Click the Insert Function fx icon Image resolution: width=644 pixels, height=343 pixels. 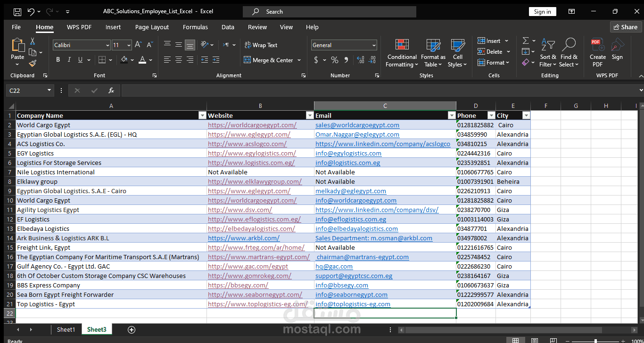click(111, 90)
